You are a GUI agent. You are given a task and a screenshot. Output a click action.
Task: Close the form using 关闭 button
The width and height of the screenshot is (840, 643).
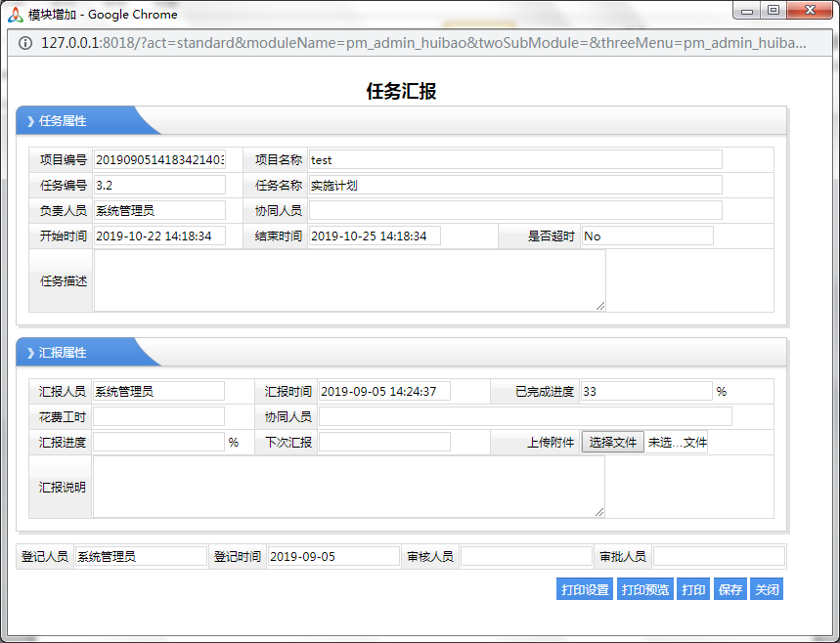click(x=766, y=590)
